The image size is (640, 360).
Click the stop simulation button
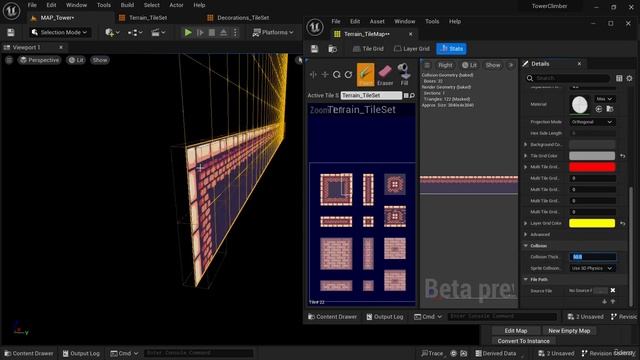212,32
